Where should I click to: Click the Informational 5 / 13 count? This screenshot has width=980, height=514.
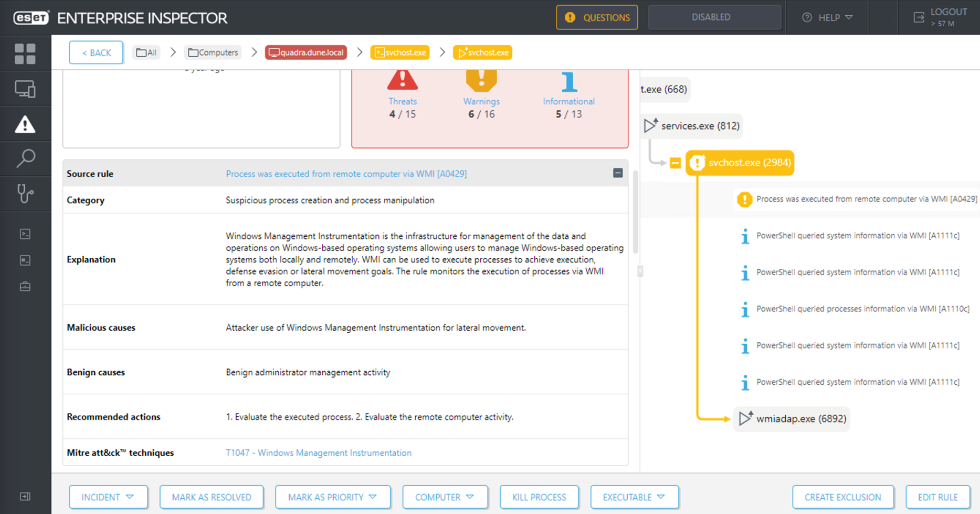[569, 114]
